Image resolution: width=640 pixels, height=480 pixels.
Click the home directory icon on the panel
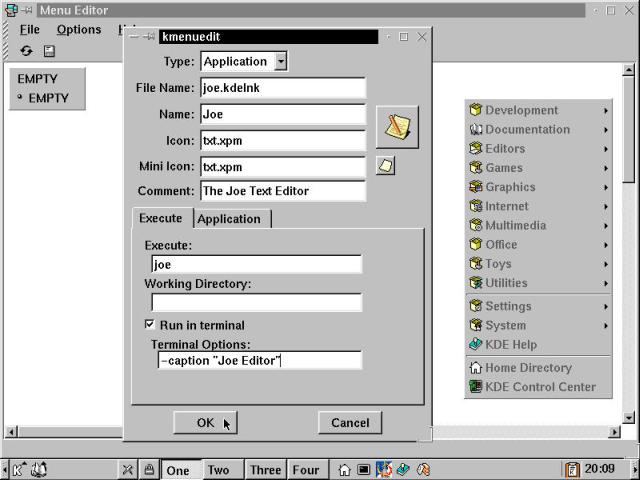(345, 469)
